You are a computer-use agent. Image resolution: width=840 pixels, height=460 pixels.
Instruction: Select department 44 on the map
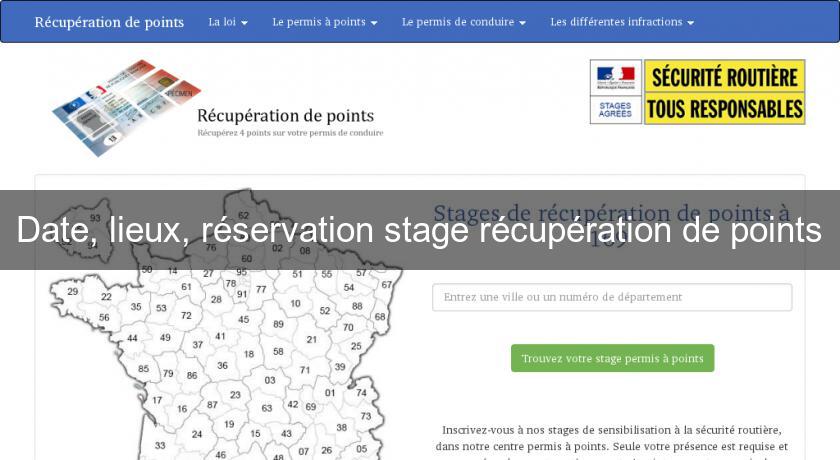pyautogui.click(x=132, y=338)
